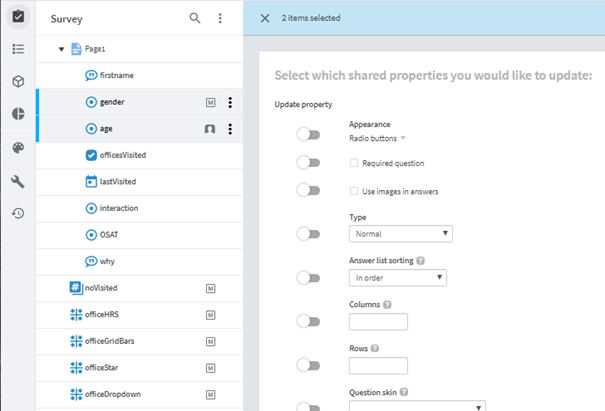Check the Use images in answers checkbox

tap(354, 191)
